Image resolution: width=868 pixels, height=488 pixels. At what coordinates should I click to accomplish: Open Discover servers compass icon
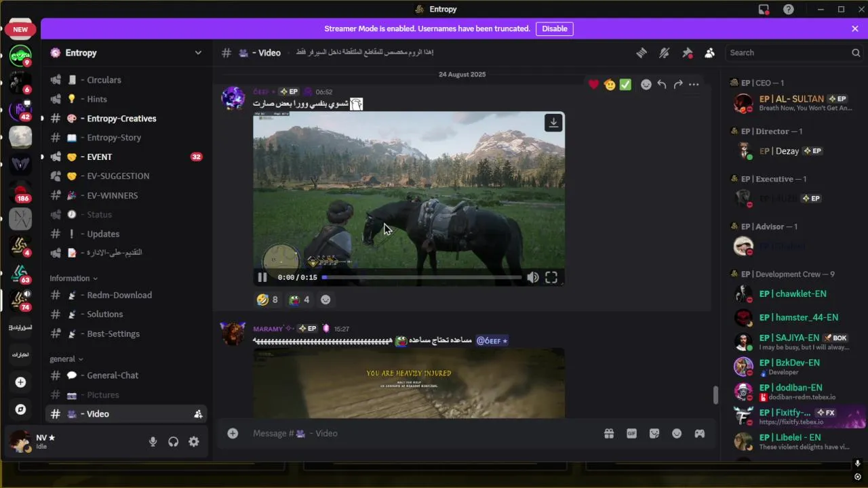point(20,409)
